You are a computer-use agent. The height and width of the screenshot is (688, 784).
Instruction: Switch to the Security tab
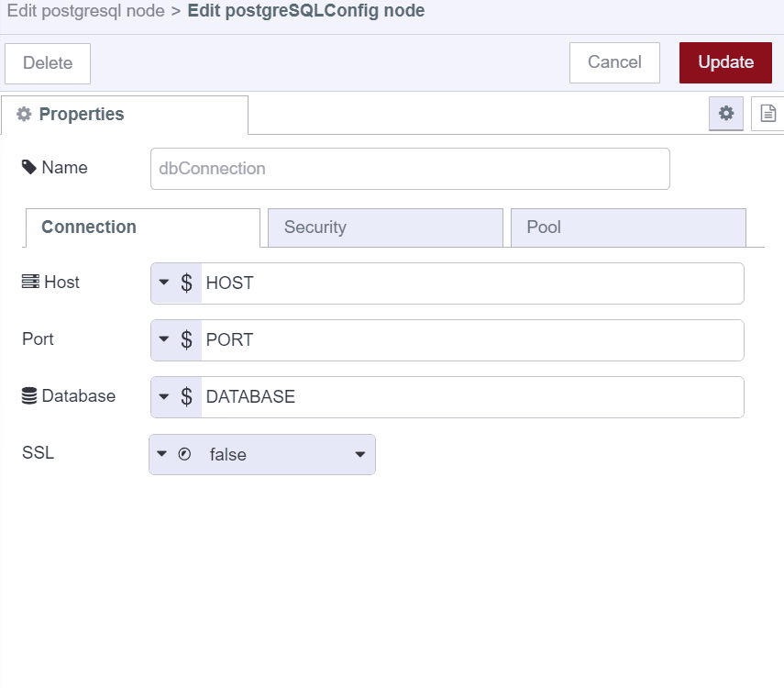315,227
